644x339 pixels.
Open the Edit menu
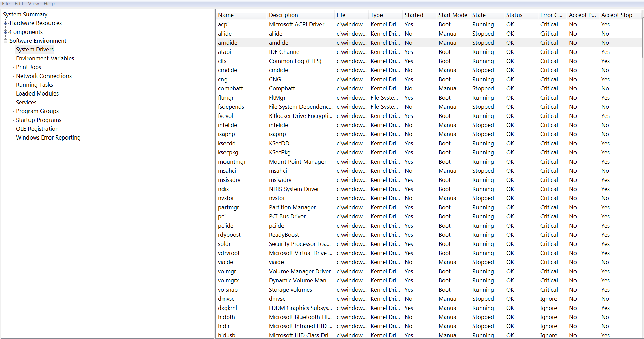[x=19, y=3]
